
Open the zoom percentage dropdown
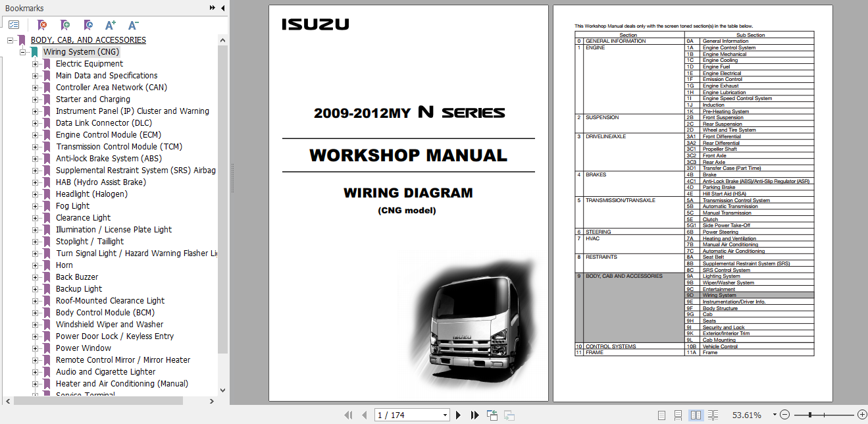click(774, 415)
